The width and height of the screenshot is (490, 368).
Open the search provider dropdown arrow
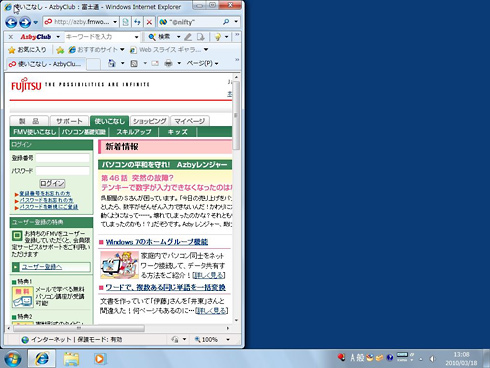point(236,22)
